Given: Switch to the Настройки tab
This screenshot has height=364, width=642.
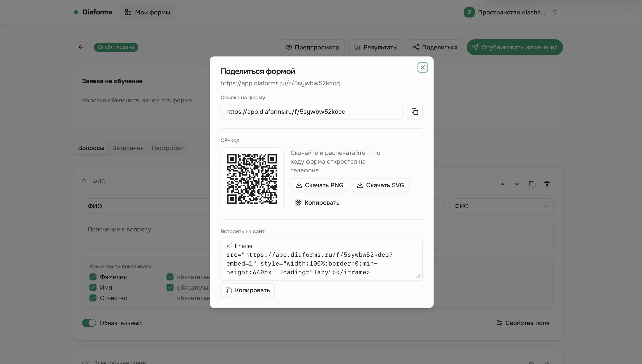Looking at the screenshot, I should 167,148.
